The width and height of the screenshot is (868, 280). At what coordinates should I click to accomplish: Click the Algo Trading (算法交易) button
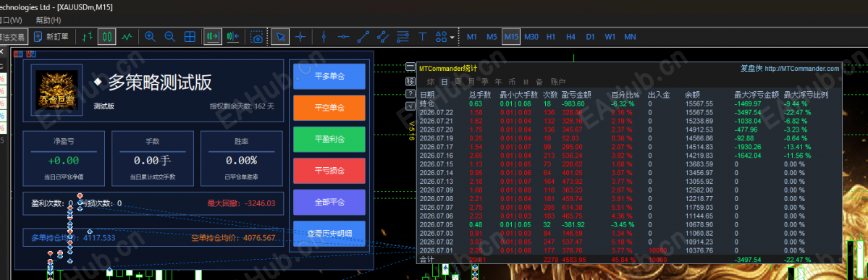coord(13,37)
